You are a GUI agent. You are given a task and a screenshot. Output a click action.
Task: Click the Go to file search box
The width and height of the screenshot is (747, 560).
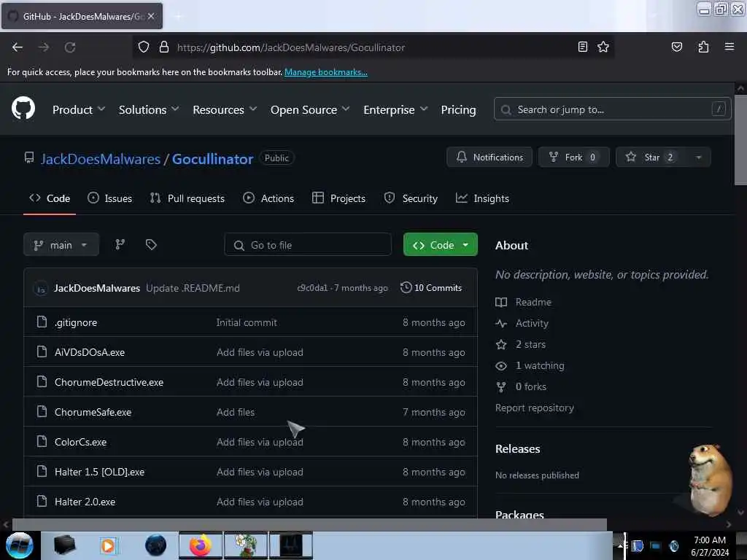tap(308, 245)
